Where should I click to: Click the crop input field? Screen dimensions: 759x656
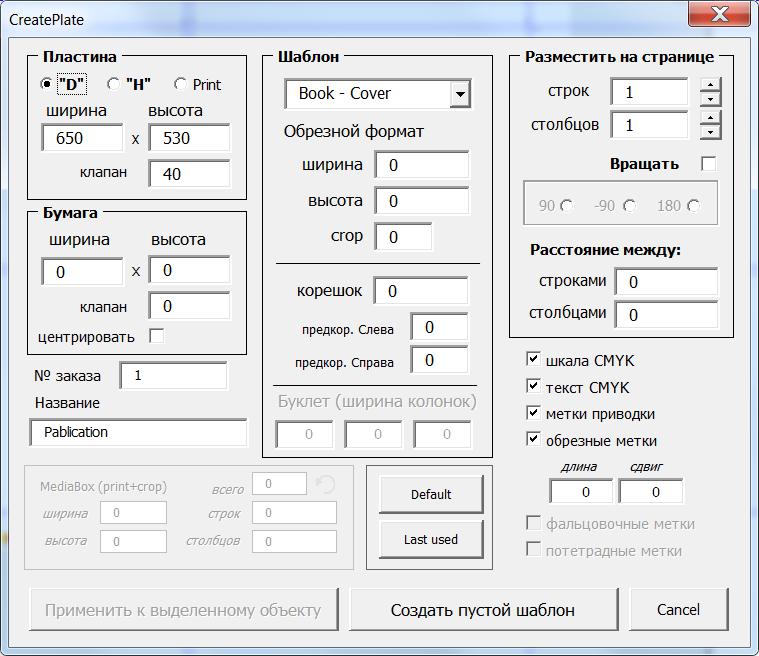tap(403, 237)
